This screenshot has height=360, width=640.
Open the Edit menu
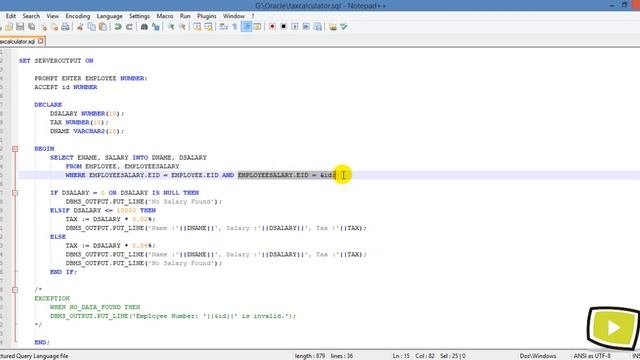11,16
